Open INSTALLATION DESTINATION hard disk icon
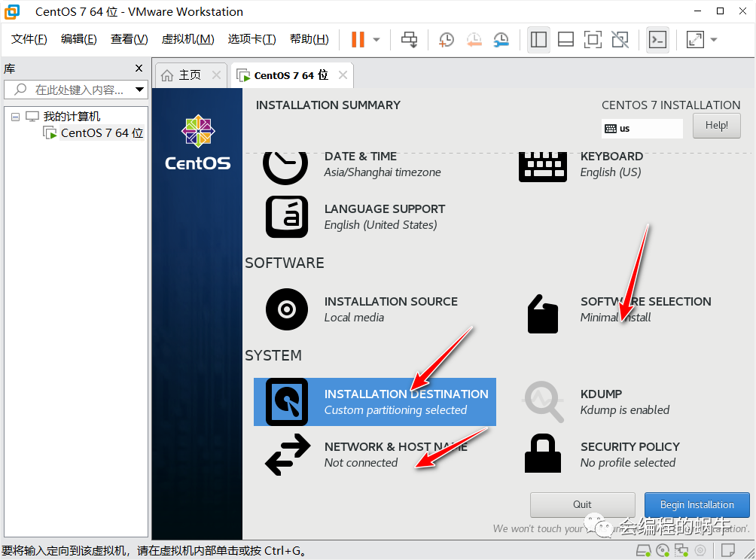Image resolution: width=756 pixels, height=560 pixels. (x=287, y=402)
